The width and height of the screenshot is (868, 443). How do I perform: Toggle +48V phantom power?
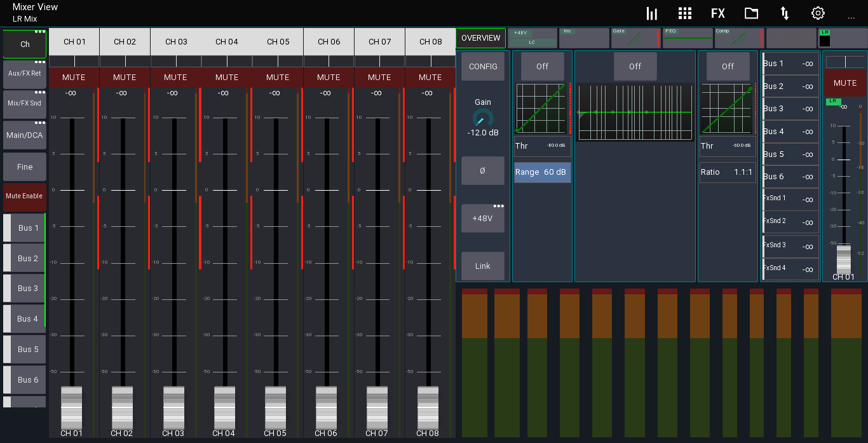tap(482, 219)
